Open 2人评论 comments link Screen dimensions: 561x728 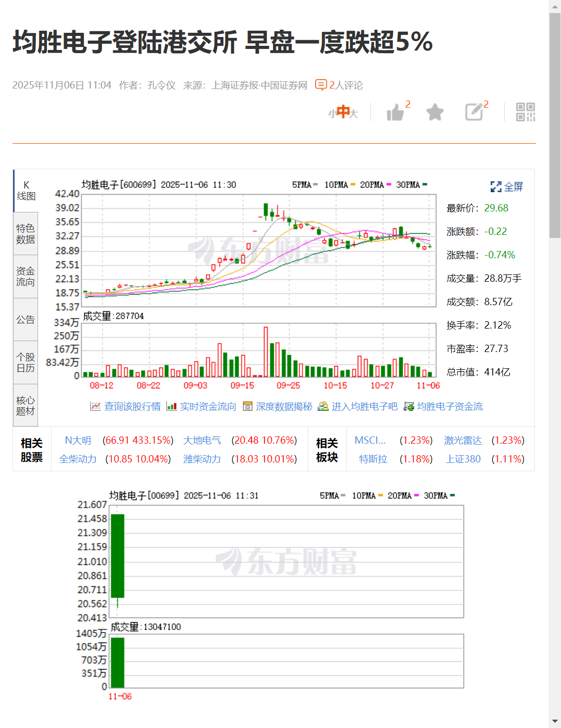point(346,85)
